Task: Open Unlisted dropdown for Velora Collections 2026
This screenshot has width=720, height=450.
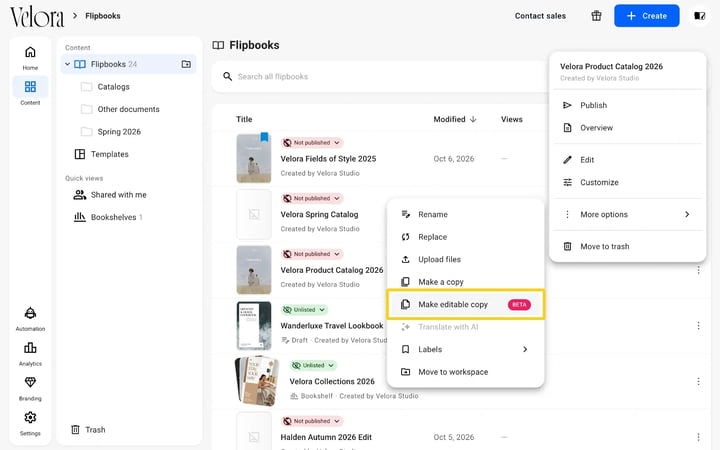Action: (314, 366)
